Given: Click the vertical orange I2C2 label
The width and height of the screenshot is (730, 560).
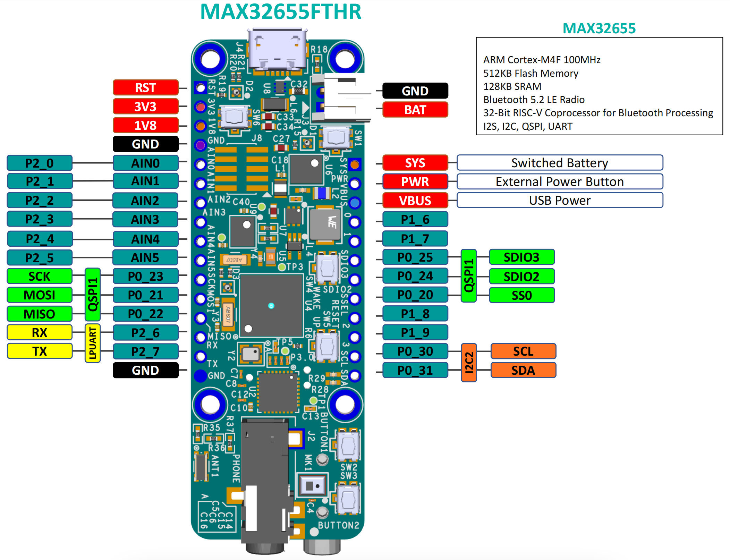Looking at the screenshot, I should click(x=469, y=363).
